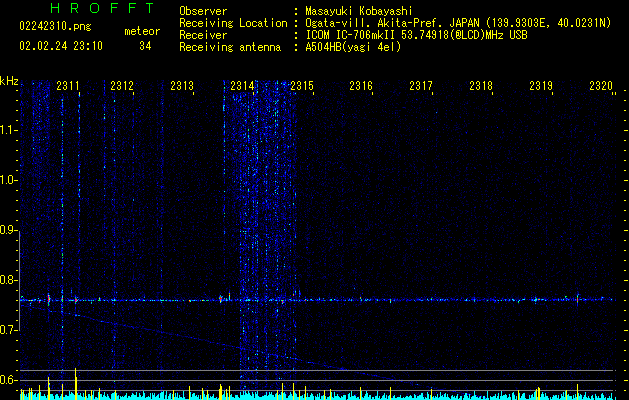Click the A504HB(yagi 4el) antenna value
Image resolution: width=629 pixels, height=400 pixels.
pyautogui.click(x=353, y=47)
